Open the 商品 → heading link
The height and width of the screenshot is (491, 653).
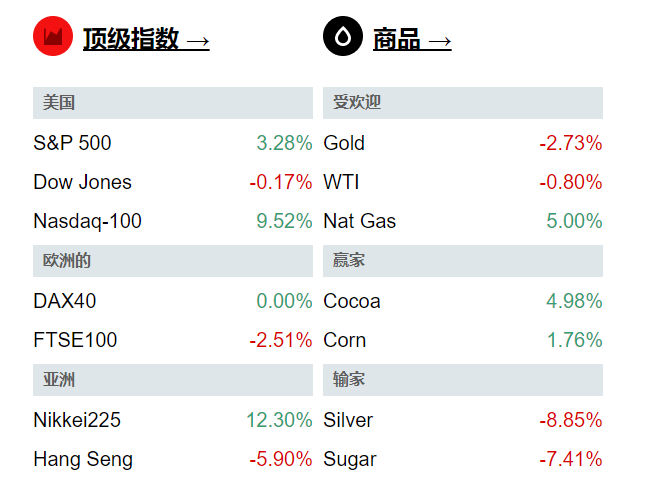(x=411, y=39)
